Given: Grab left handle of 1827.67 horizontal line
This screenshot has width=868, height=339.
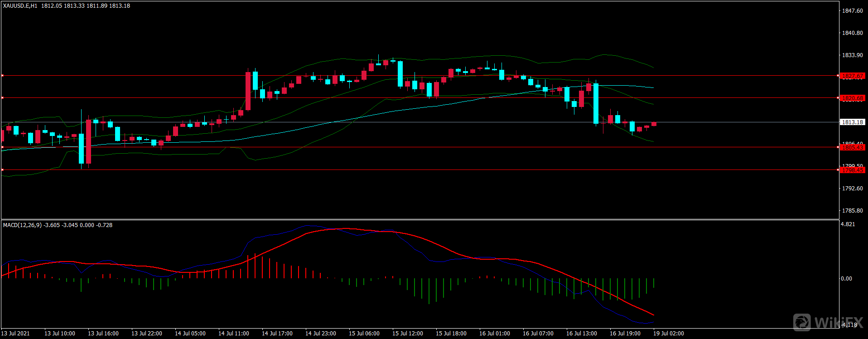Looking at the screenshot, I should (x=2, y=76).
